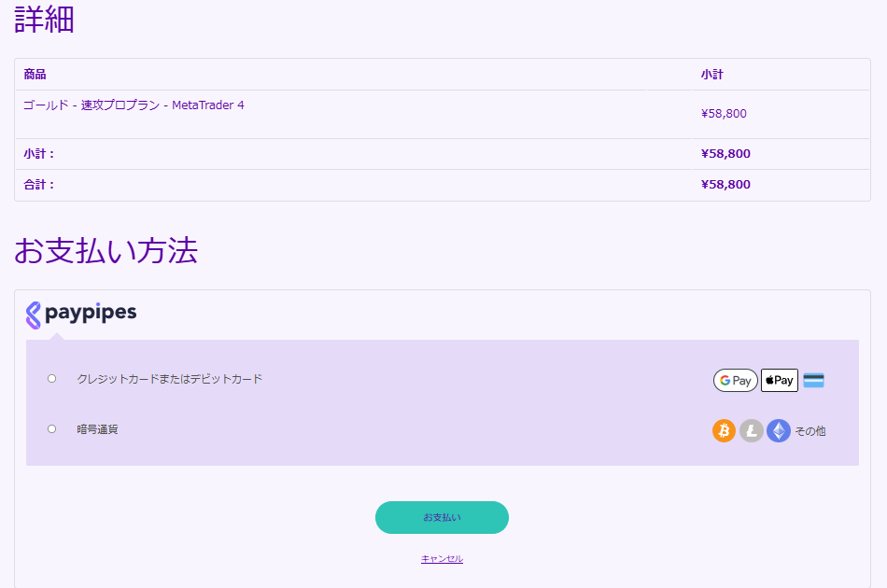Open the ゴールド - 速攻プロプラン - MetaTrader 4 product link
887x588 pixels.
tap(134, 105)
